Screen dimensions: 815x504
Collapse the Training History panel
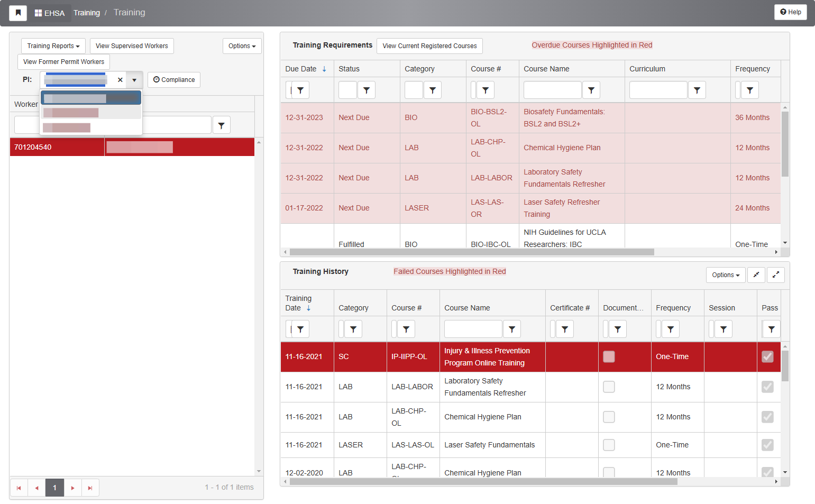coord(756,275)
